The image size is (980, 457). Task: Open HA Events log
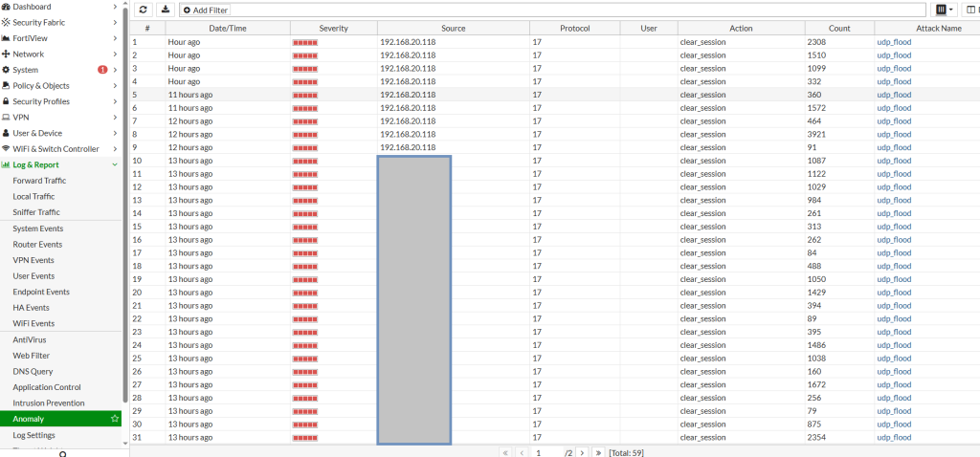tap(31, 308)
